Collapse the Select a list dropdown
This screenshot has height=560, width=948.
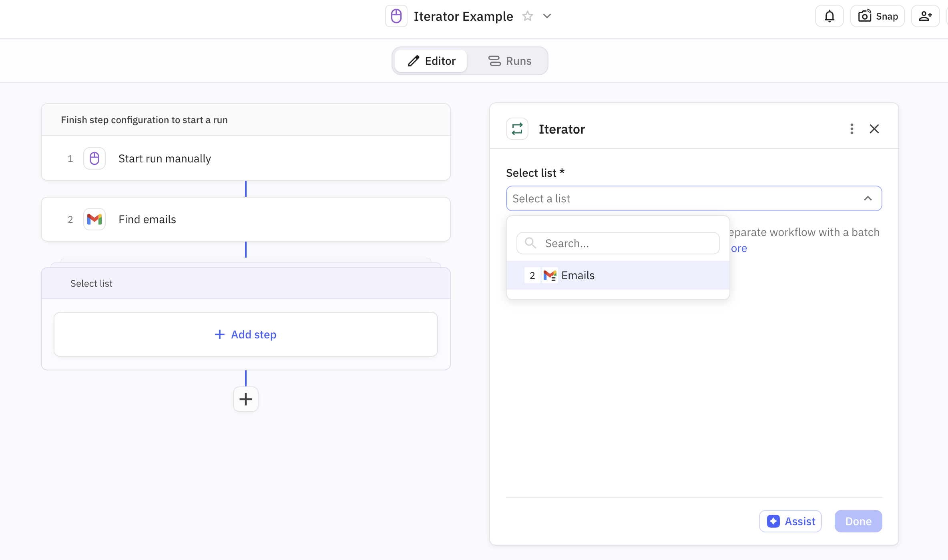coord(868,198)
